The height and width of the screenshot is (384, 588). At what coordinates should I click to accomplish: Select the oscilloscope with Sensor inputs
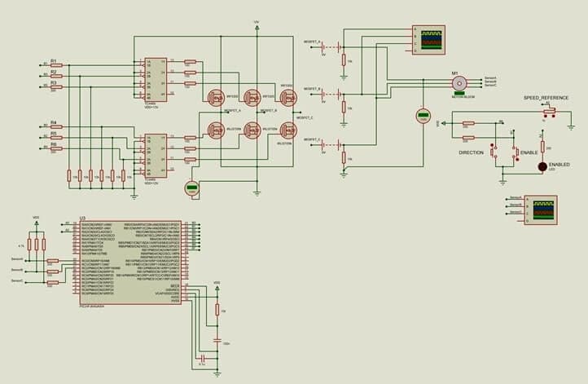539,209
